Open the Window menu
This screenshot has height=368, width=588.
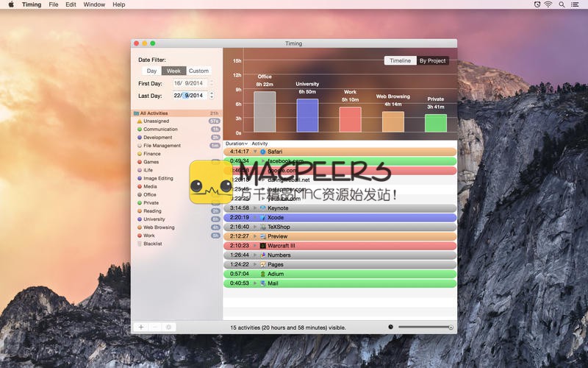pos(94,4)
